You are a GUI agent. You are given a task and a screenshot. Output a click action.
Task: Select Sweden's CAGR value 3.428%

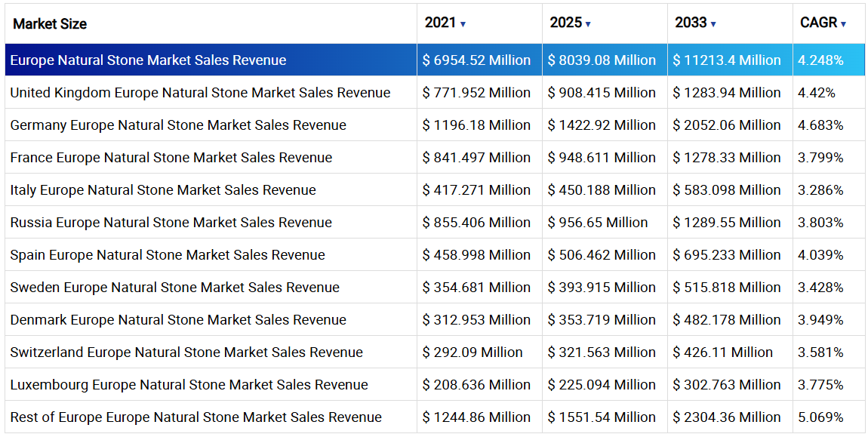[820, 288]
